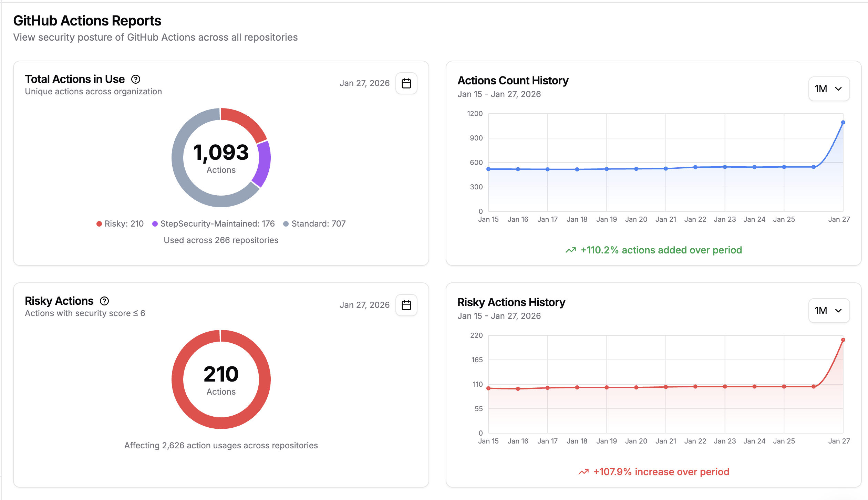The width and height of the screenshot is (868, 500).
Task: Click Jan 27, 2026 date in Risky Actions card
Action: pos(364,305)
